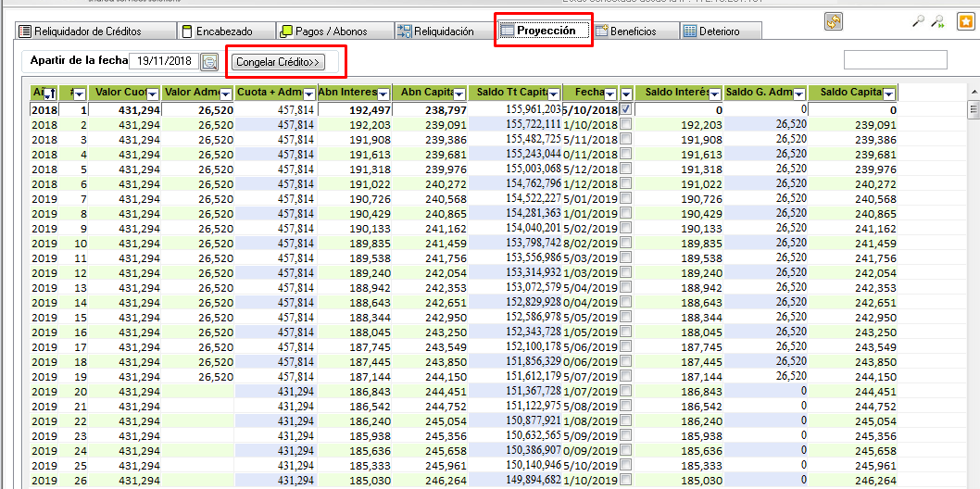Viewport: 980px width, 489px height.
Task: Open the Pagos / Abonos tab
Action: (x=324, y=31)
